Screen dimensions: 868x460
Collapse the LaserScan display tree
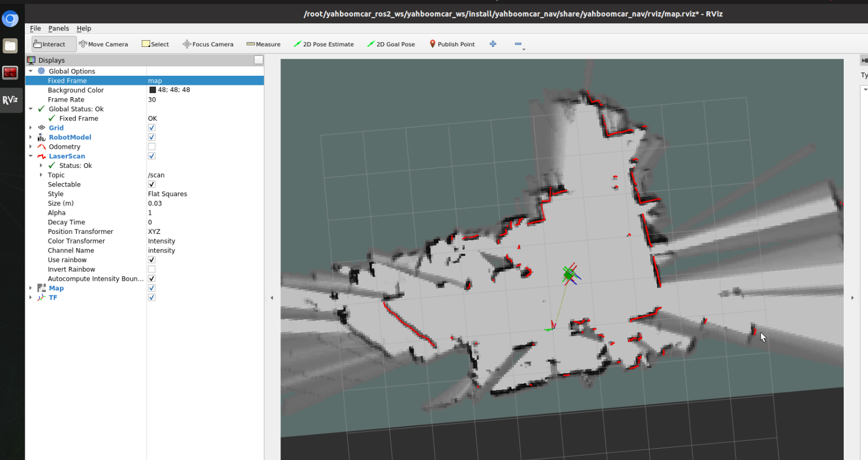(31, 157)
